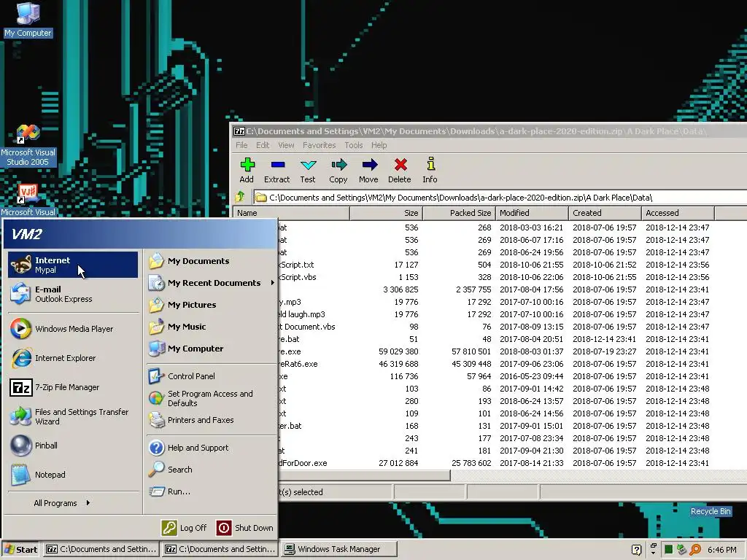Sort file list by Size column
This screenshot has width=747, height=560.
coord(387,214)
